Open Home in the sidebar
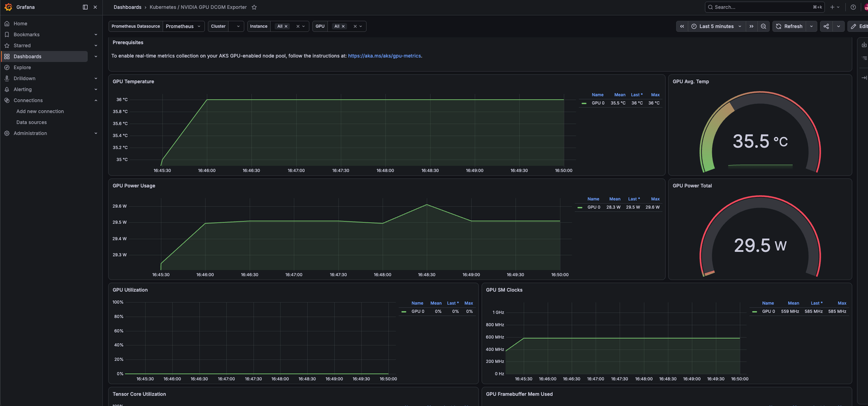868x406 pixels. pos(21,23)
